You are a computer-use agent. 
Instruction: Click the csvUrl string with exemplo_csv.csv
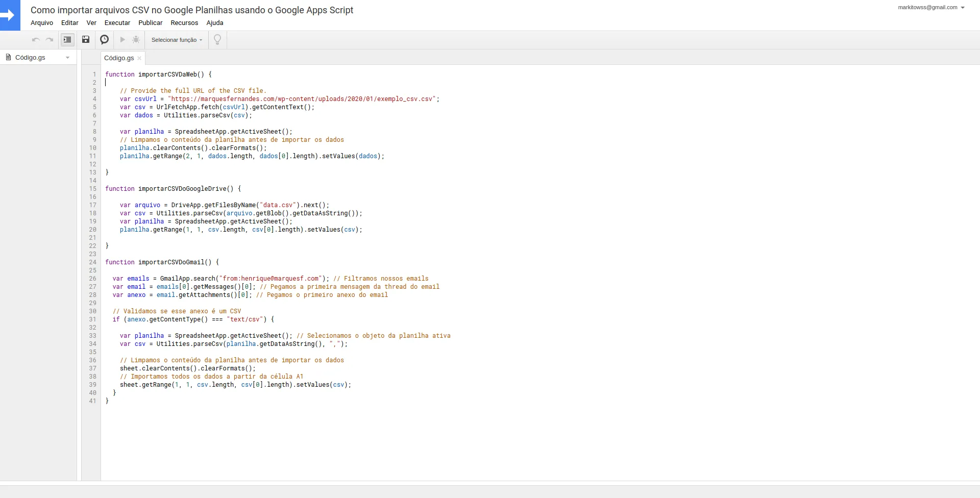(302, 99)
